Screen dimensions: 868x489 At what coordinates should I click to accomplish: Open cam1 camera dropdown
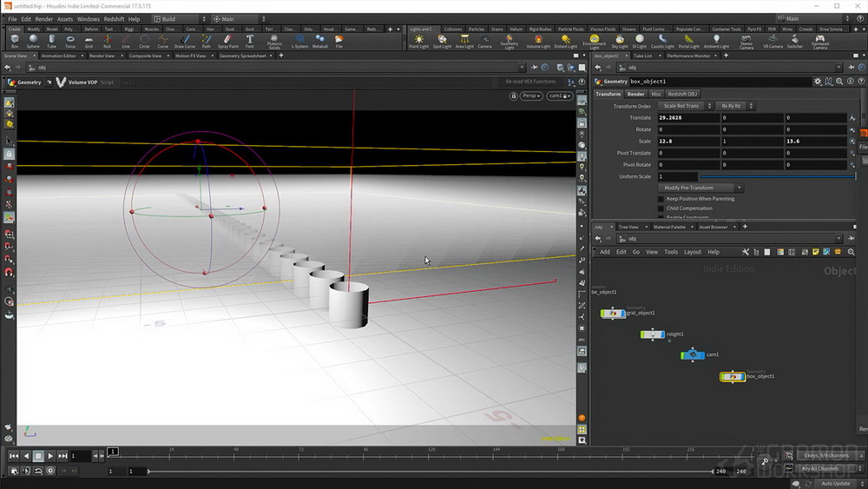click(559, 96)
